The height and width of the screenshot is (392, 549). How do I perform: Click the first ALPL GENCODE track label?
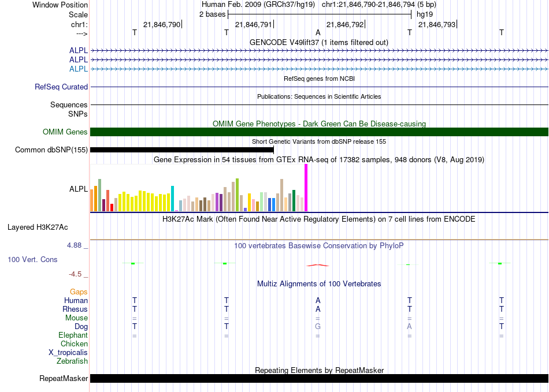(79, 50)
